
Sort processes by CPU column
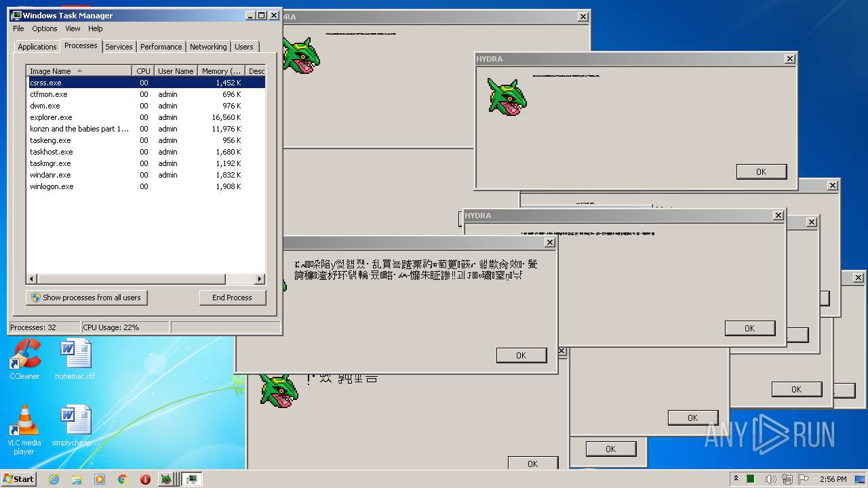[142, 71]
